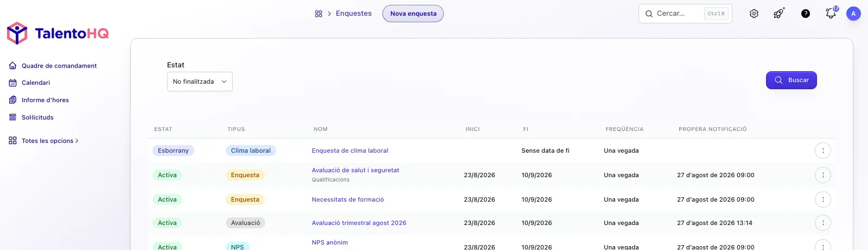Viewport: 868px width, 250px height.
Task: Open the Quadre de comandament home icon
Action: click(12, 66)
